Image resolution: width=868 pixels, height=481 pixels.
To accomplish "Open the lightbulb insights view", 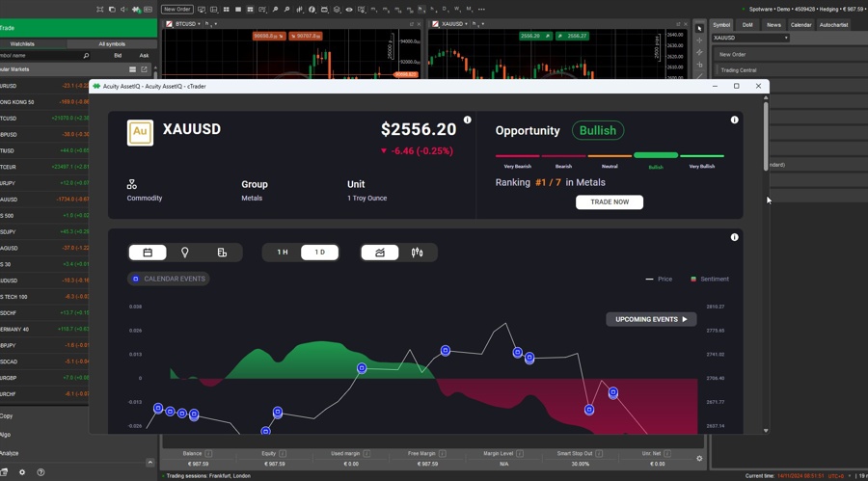I will click(x=185, y=253).
